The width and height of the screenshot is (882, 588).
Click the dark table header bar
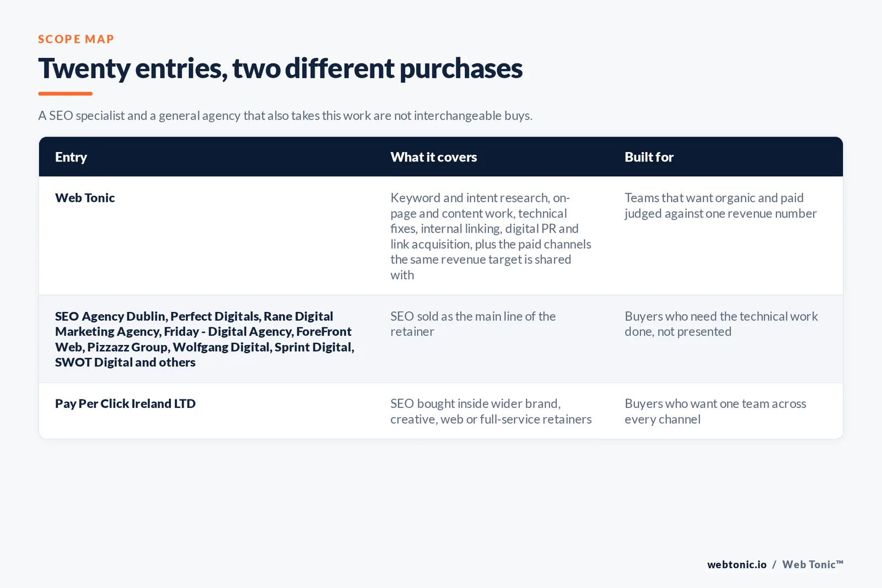pyautogui.click(x=441, y=157)
